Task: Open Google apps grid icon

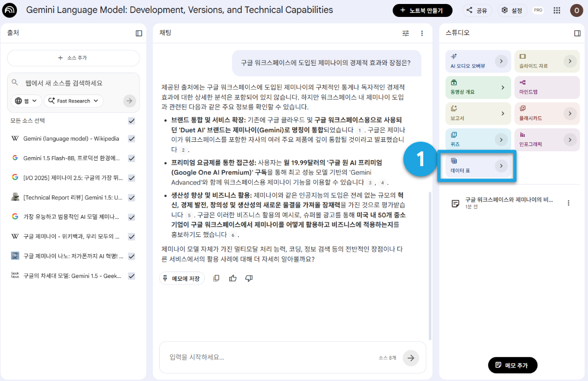Action: [557, 10]
